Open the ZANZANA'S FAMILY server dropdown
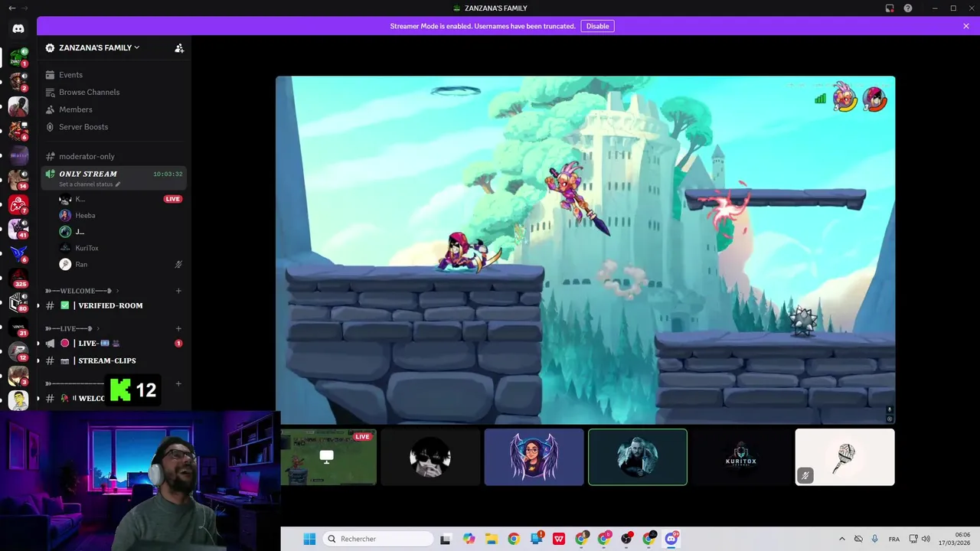The height and width of the screenshot is (551, 980). click(x=100, y=47)
